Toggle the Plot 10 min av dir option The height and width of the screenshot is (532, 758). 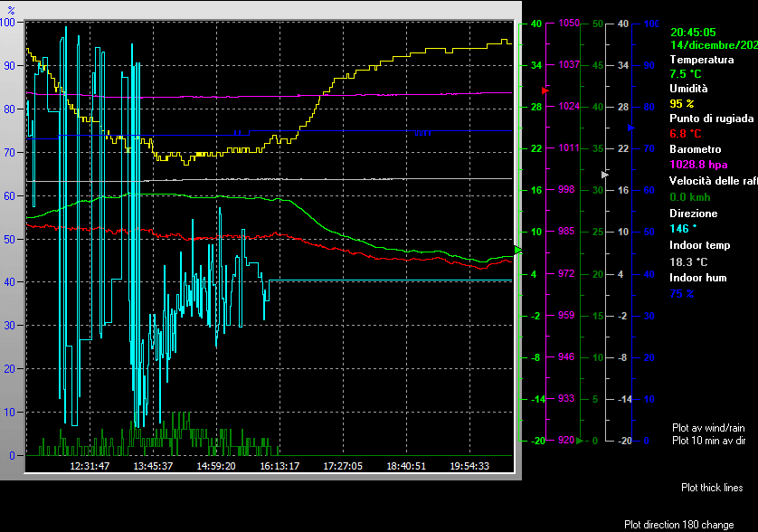708,441
